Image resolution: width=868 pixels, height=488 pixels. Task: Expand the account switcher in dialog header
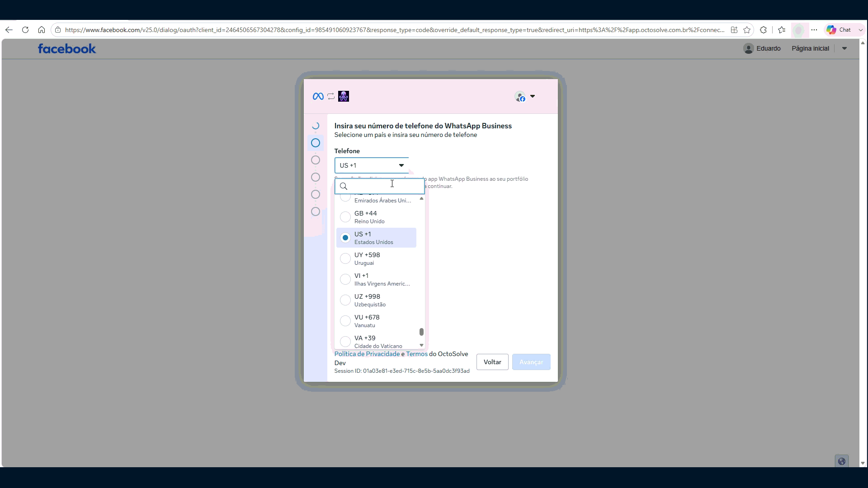[533, 96]
